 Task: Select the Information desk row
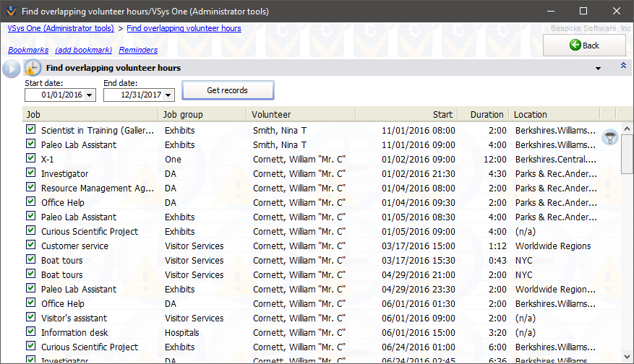(x=74, y=332)
